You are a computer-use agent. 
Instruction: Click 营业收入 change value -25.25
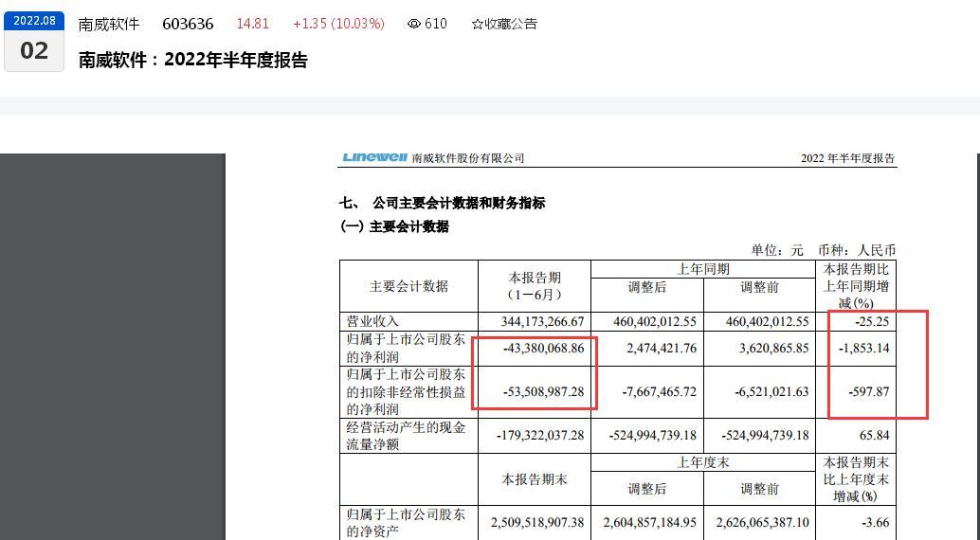pyautogui.click(x=873, y=322)
